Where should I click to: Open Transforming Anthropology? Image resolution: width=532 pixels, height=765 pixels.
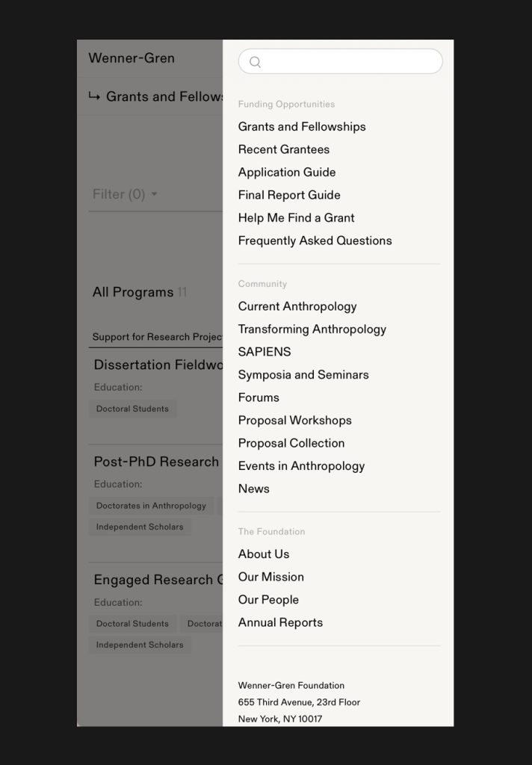[312, 329]
